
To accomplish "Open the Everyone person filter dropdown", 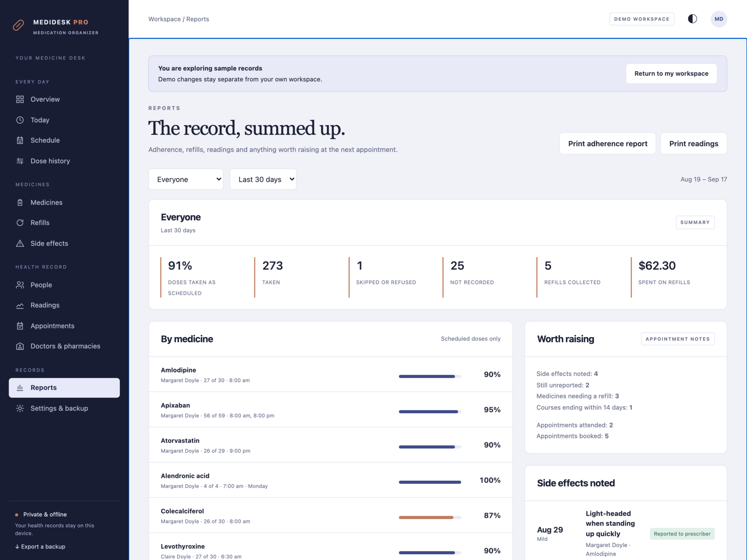I will pyautogui.click(x=186, y=179).
